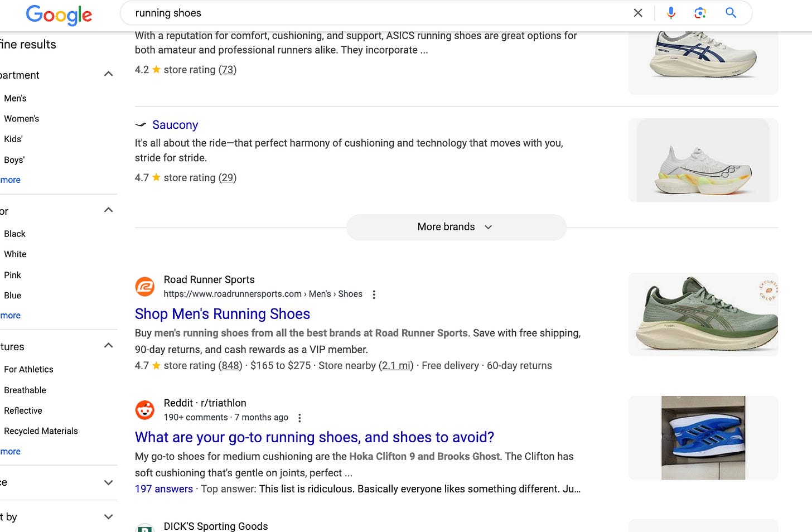
Task: Filter by Reflective feature
Action: click(x=23, y=410)
